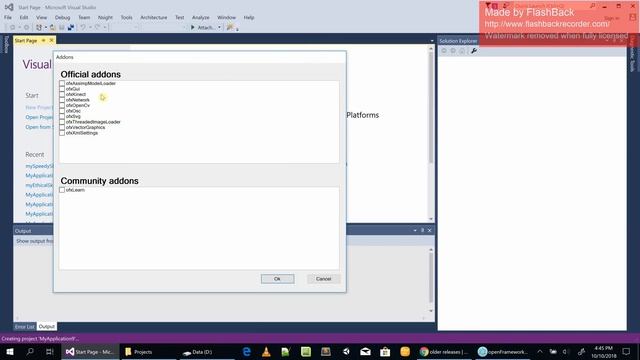Switch to Chrome older releases window
Screen dimensions: 640x360
tap(444, 351)
